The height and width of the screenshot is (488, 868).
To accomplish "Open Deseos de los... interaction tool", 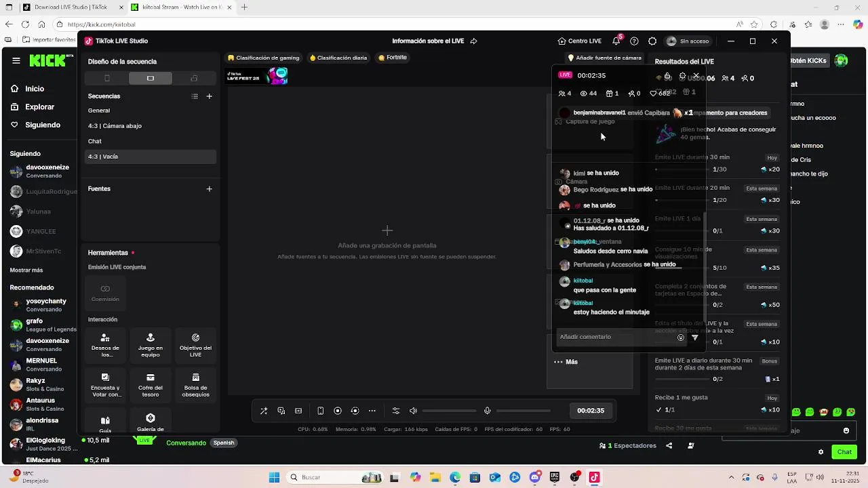I will 105,345.
